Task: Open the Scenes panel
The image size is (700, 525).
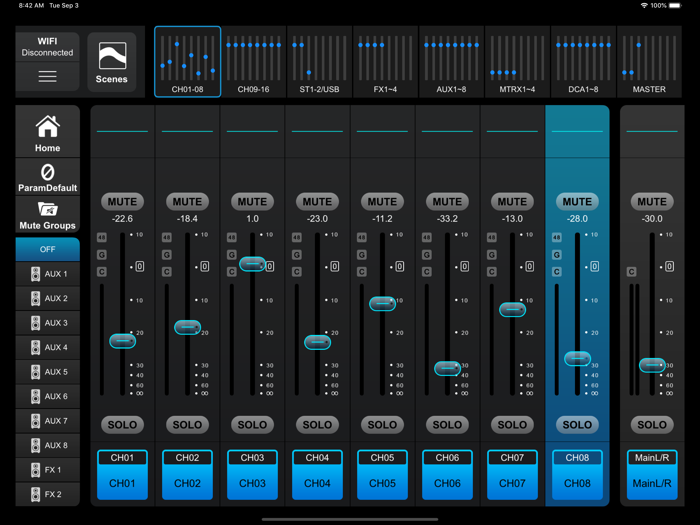Action: (x=112, y=62)
